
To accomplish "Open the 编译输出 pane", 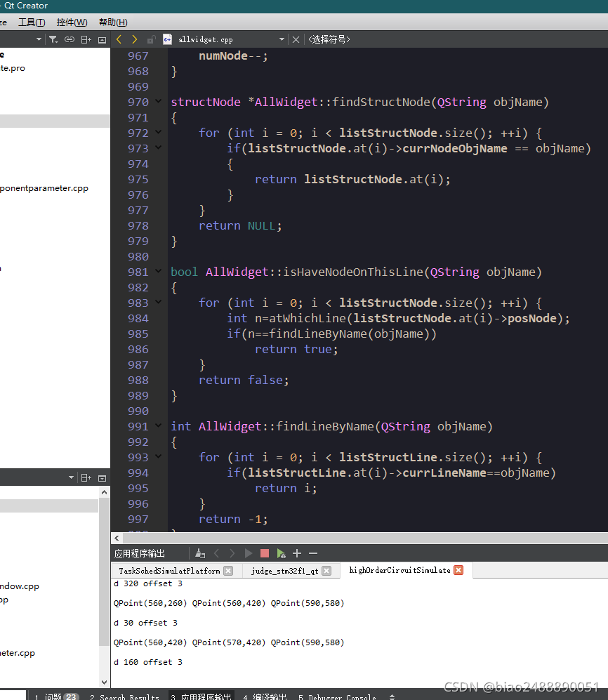I will (x=265, y=696).
